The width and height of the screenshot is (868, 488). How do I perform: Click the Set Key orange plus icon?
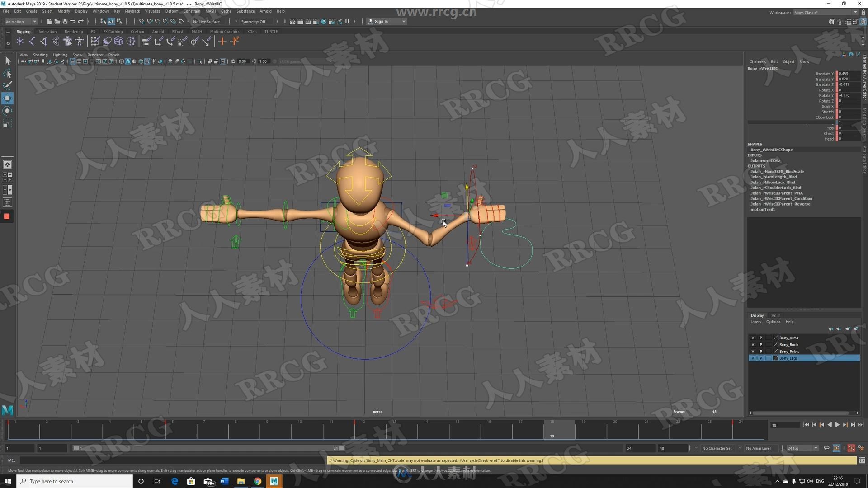pos(222,42)
